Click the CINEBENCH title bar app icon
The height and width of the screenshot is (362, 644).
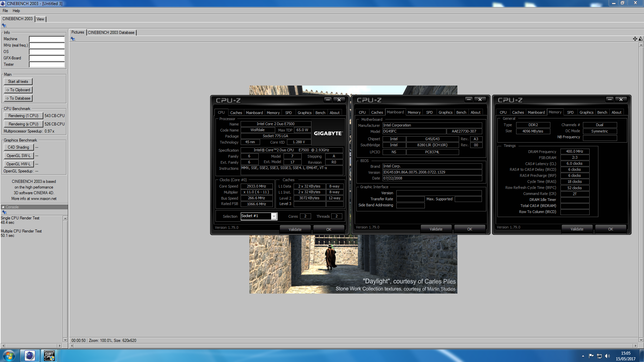(x=3, y=3)
